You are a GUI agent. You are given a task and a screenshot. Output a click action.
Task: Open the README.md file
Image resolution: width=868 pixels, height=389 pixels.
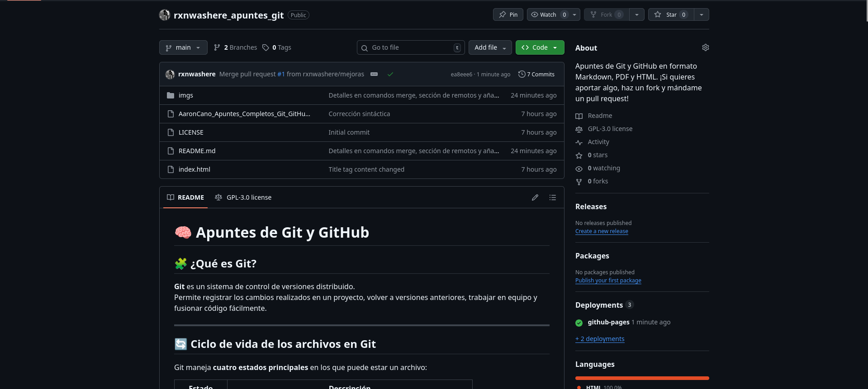click(x=197, y=151)
